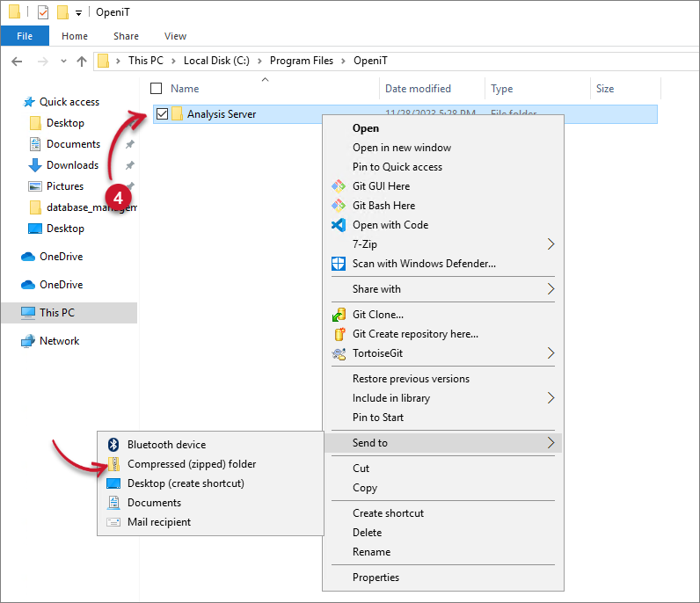
Task: Click Properties icon in title bar toolbar
Action: [x=43, y=12]
